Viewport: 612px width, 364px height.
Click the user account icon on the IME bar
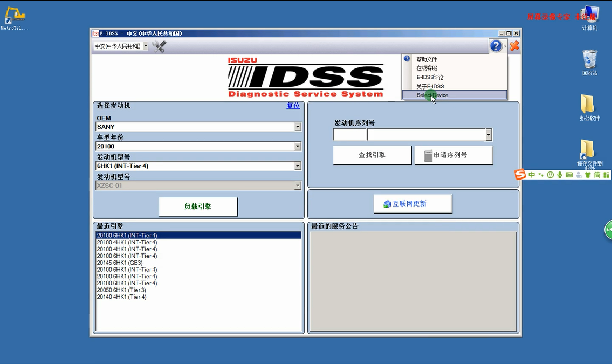pos(579,175)
